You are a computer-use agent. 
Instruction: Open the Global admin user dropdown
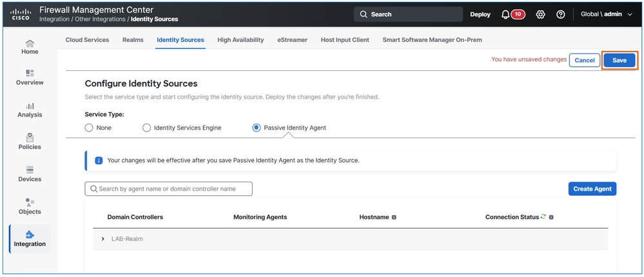(606, 14)
